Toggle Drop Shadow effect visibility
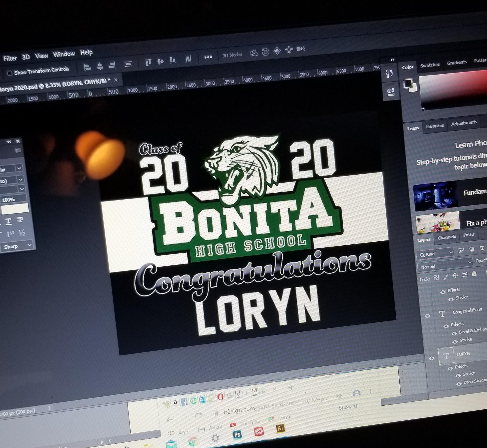 click(x=459, y=384)
